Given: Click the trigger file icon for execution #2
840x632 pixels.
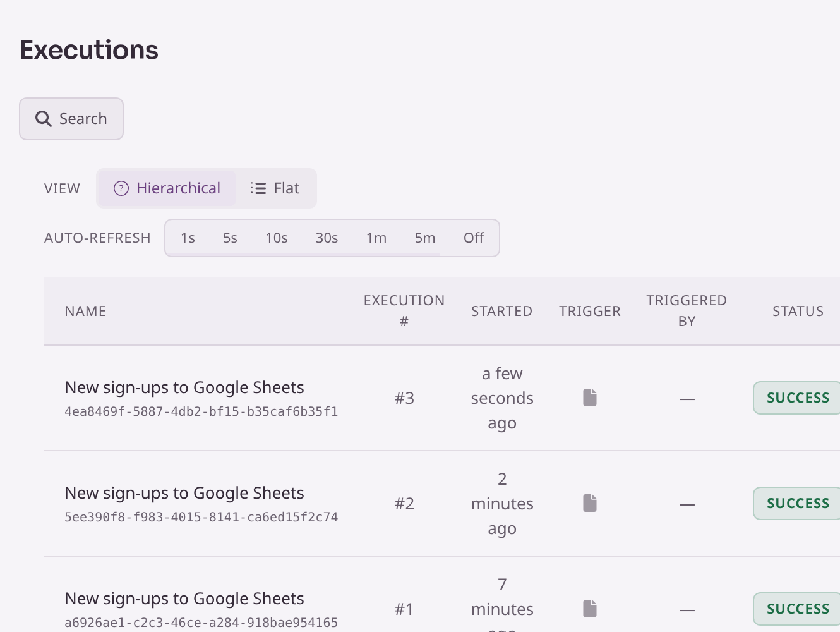Looking at the screenshot, I should click(590, 503).
